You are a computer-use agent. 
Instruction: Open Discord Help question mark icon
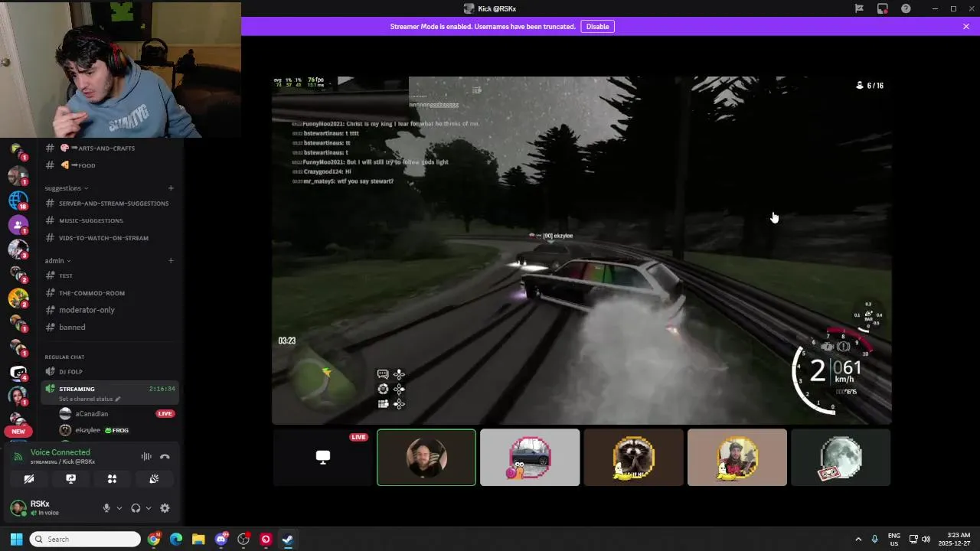[906, 8]
